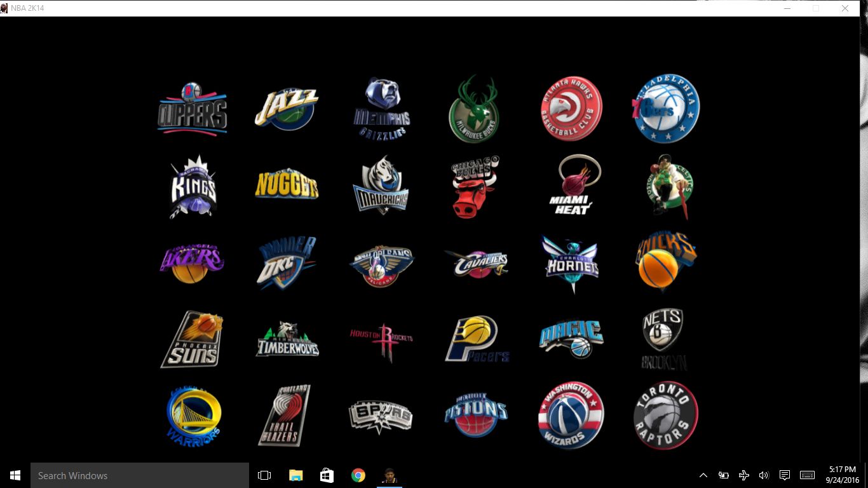868x488 pixels.
Task: Click the Brooklyn Nets logo
Action: (663, 339)
